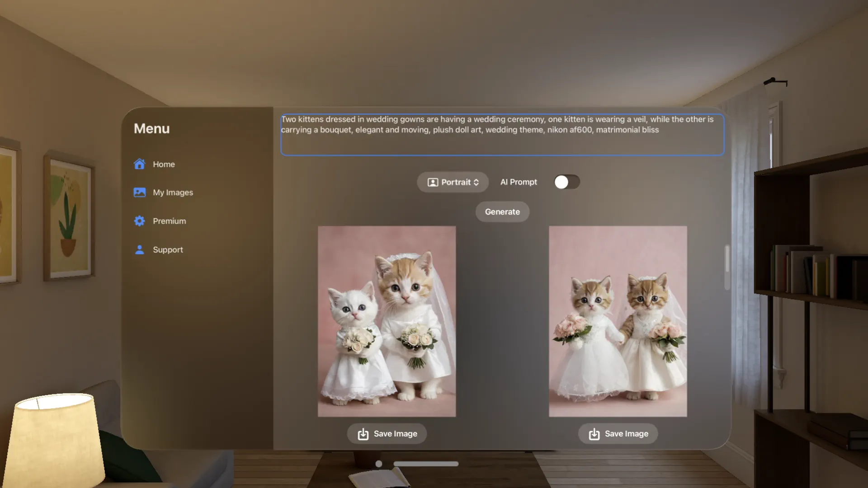This screenshot has width=868, height=488.
Task: Navigate to My Images section
Action: click(173, 192)
